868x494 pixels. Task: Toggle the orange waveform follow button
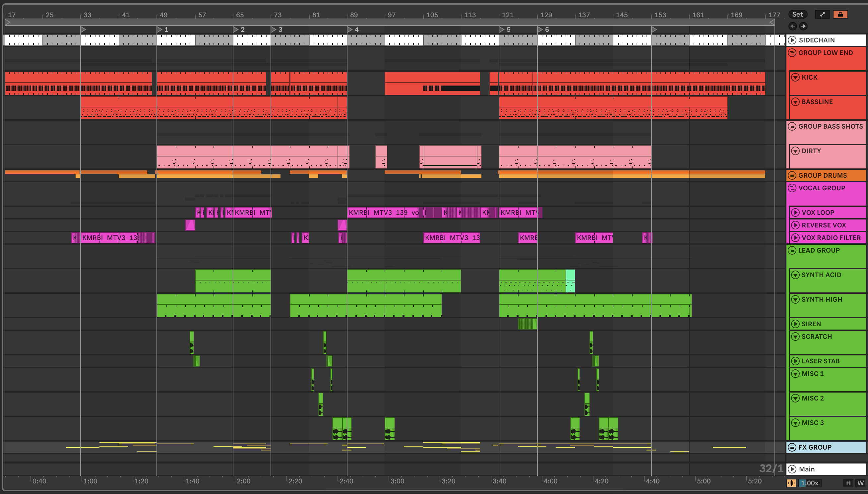[791, 483]
